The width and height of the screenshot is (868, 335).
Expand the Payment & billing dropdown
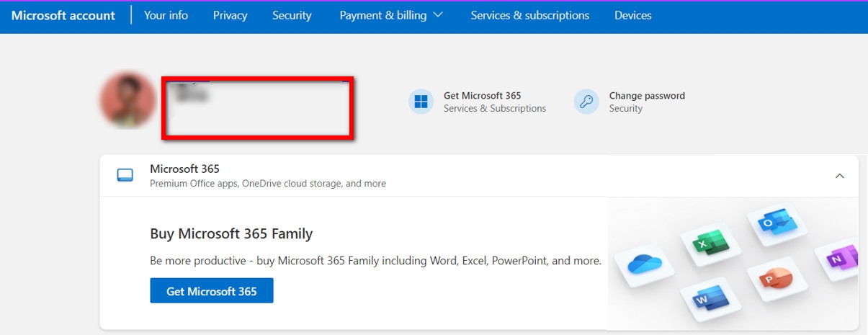click(391, 15)
